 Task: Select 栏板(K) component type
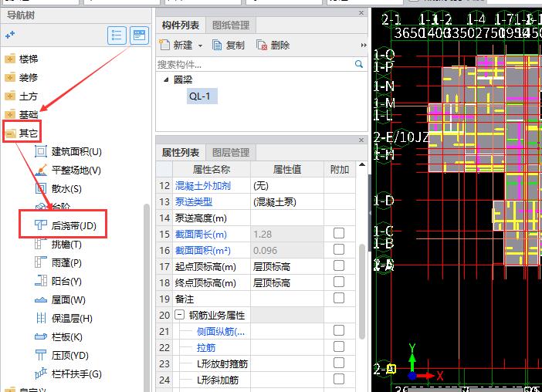click(66, 337)
